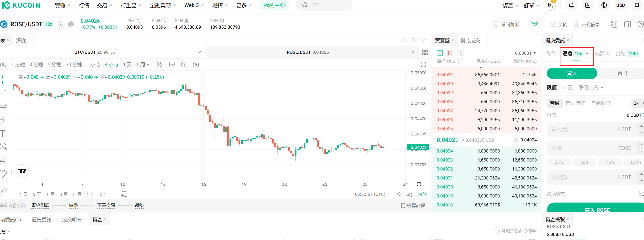Open the 1 周 timeframe dropdown
644x240 pixels.
(143, 65)
